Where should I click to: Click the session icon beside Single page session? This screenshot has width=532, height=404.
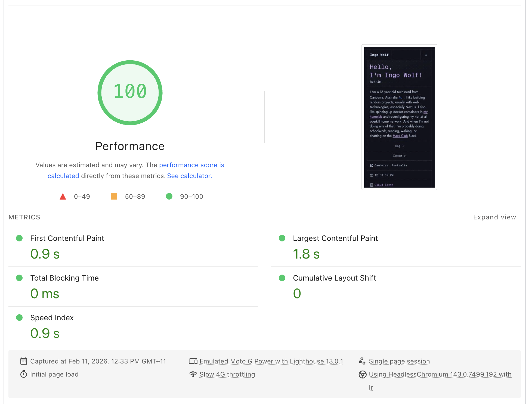click(x=362, y=361)
